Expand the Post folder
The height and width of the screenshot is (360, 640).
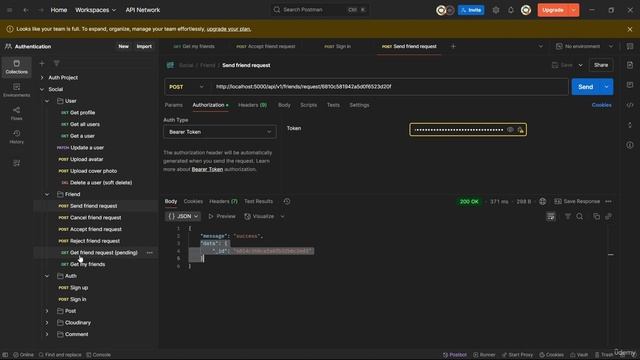point(47,311)
